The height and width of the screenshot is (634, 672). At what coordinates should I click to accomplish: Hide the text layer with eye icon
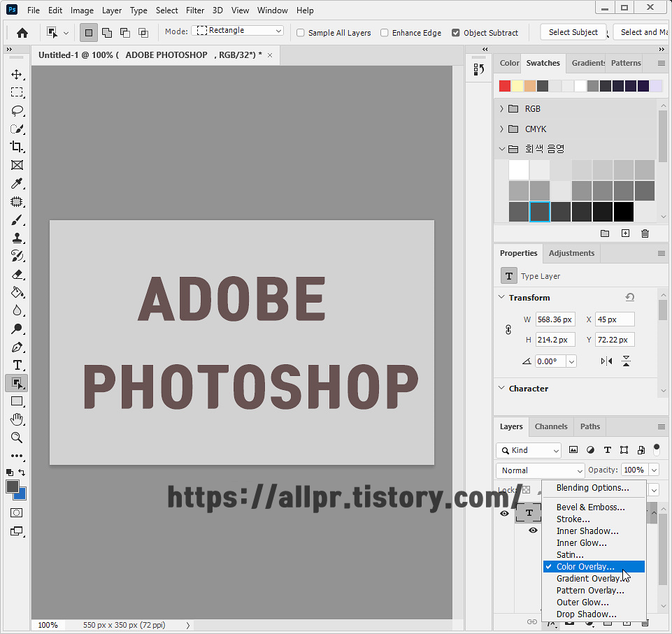point(504,513)
